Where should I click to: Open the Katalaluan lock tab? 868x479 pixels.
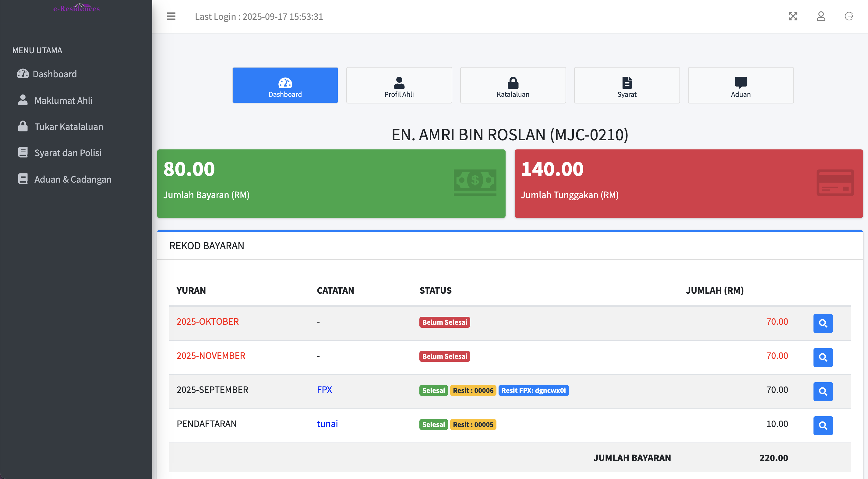pos(513,85)
